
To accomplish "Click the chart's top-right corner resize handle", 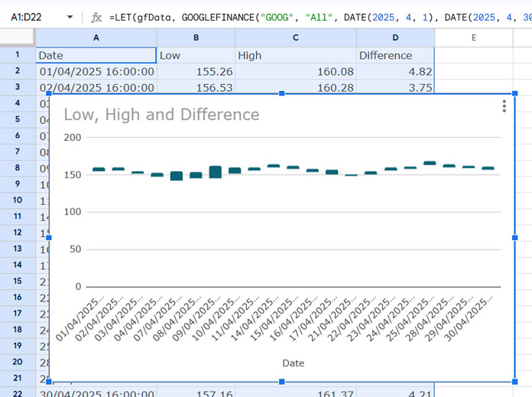I will [514, 93].
